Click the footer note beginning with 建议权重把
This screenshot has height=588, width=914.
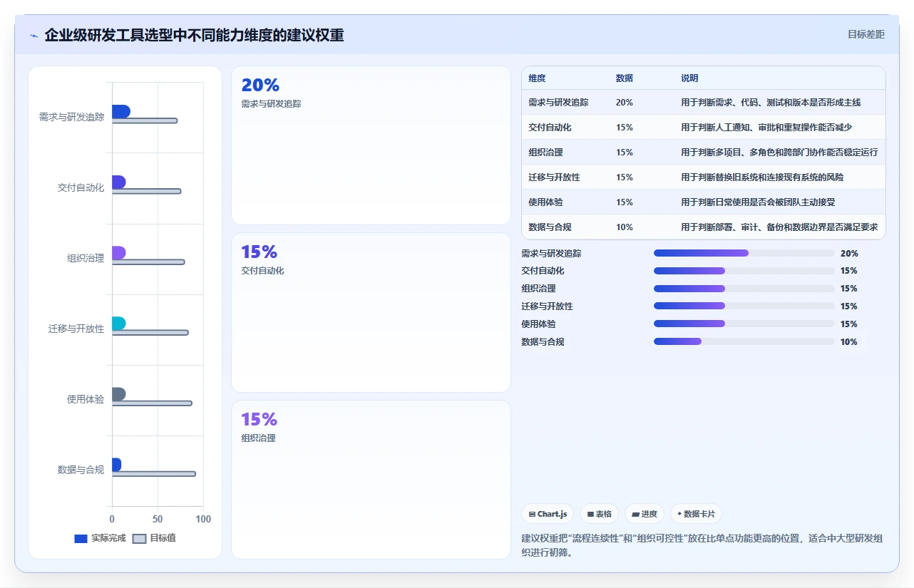pyautogui.click(x=702, y=545)
